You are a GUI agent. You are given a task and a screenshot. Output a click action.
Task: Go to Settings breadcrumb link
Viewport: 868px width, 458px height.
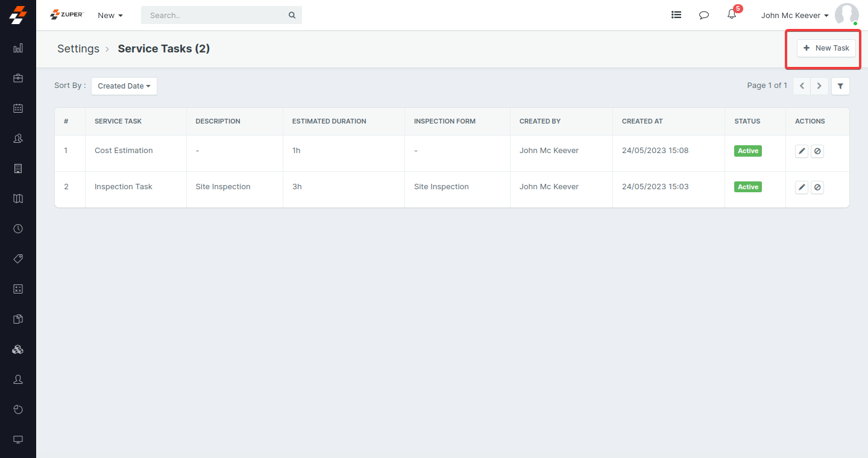78,49
